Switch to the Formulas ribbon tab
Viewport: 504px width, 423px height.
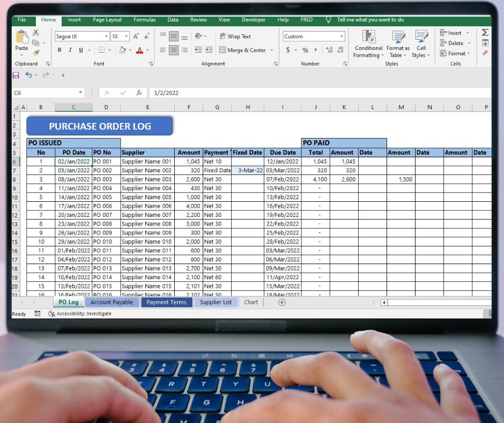coord(144,20)
